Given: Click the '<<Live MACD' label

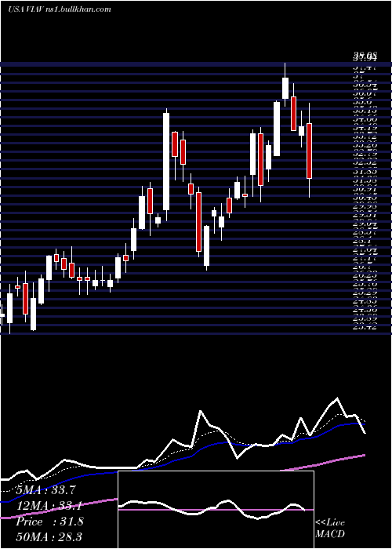Looking at the screenshot, I should pos(330,528).
